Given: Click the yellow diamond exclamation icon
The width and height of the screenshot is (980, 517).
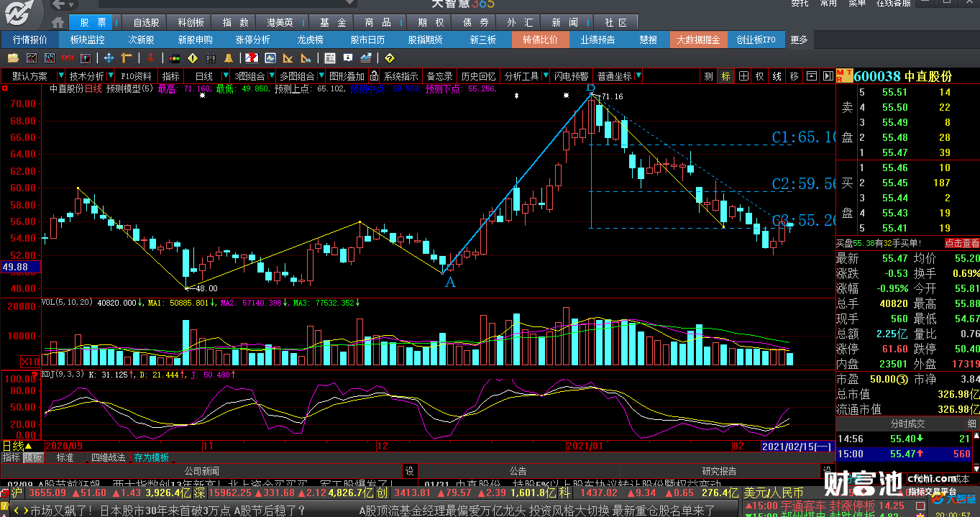Looking at the screenshot, I should point(192,58).
